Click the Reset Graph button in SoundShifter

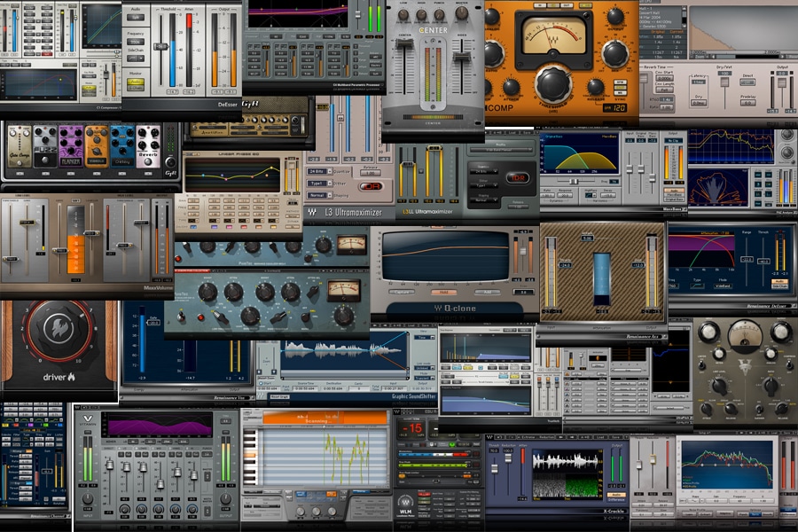coord(279,396)
